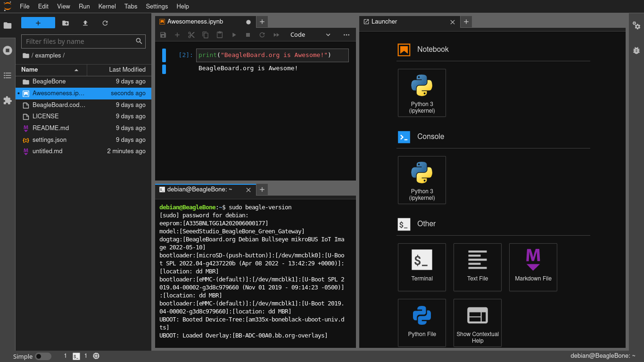
Task: Go to root folder in breadcrumb
Action: [x=26, y=56]
